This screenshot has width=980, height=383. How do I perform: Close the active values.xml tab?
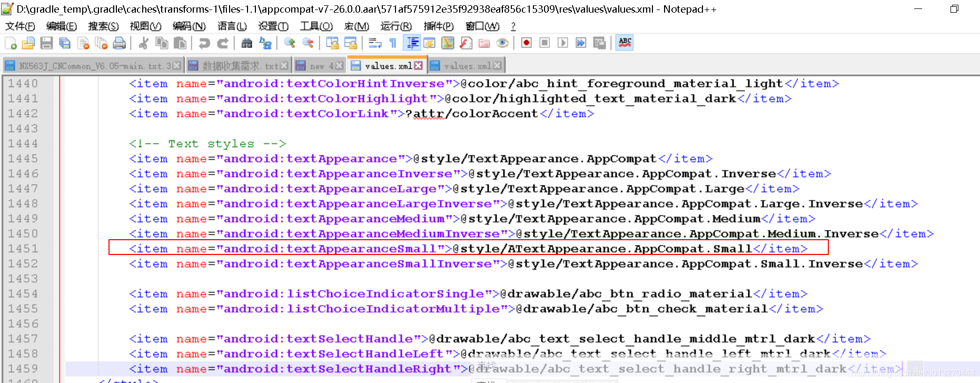click(x=418, y=65)
